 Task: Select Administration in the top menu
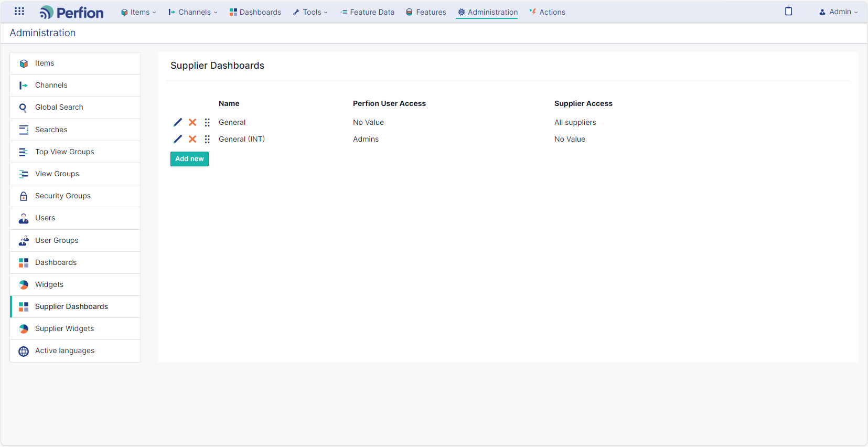click(x=487, y=12)
